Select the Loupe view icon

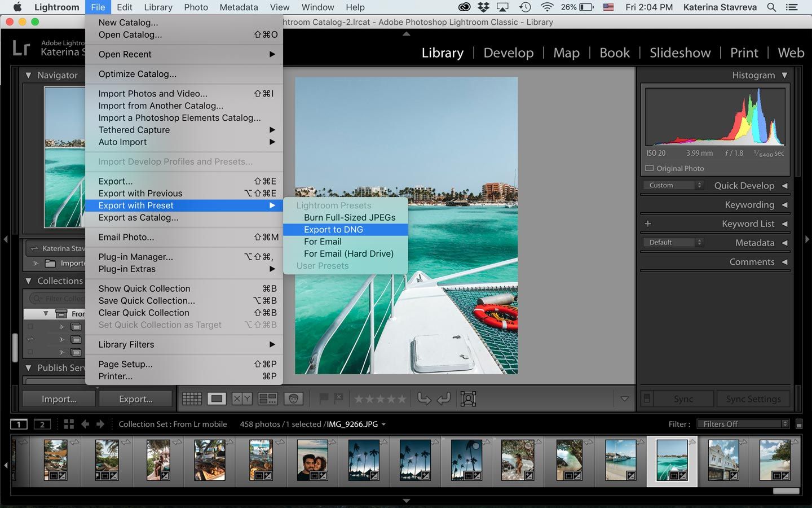217,399
